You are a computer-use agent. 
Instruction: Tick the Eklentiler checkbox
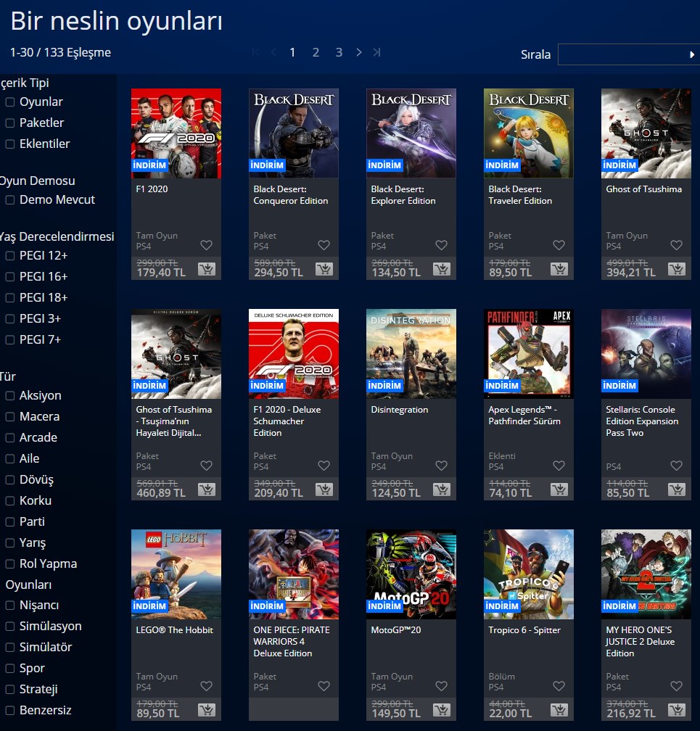pyautogui.click(x=10, y=144)
